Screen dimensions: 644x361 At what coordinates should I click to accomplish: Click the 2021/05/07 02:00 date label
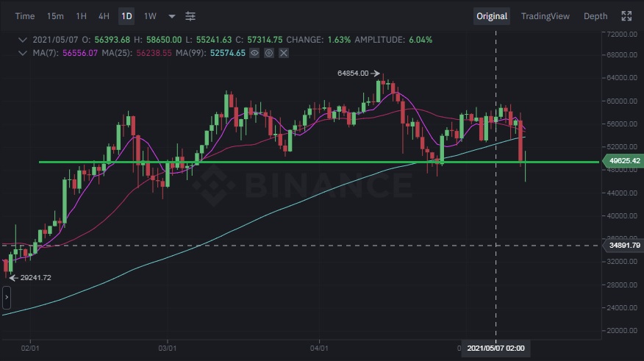(495, 349)
